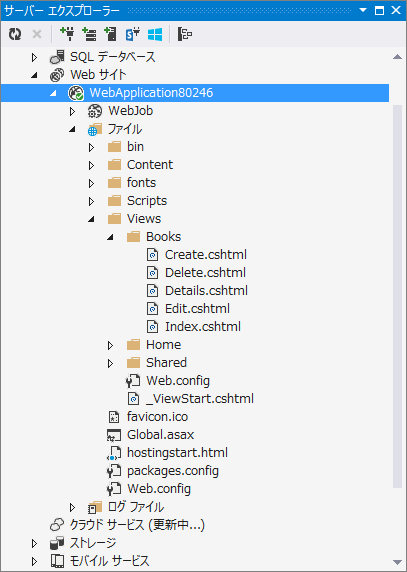Viewport: 407px width, 572px height.
Task: Expand the SQL データベース node
Action: pos(34,57)
